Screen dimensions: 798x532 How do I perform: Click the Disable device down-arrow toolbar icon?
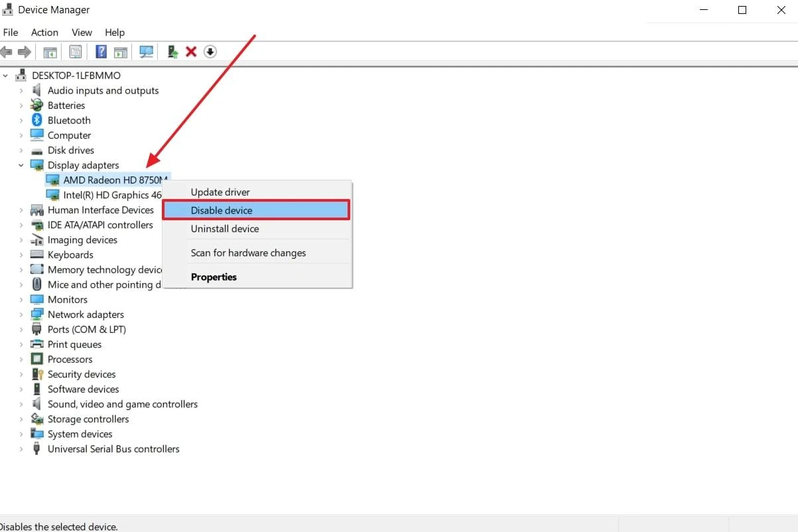[x=210, y=52]
